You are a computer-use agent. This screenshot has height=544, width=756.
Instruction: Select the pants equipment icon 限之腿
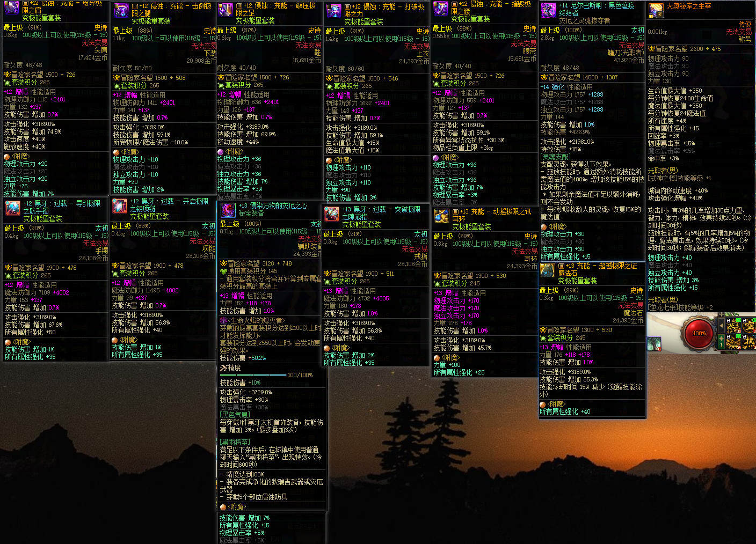pos(121,10)
